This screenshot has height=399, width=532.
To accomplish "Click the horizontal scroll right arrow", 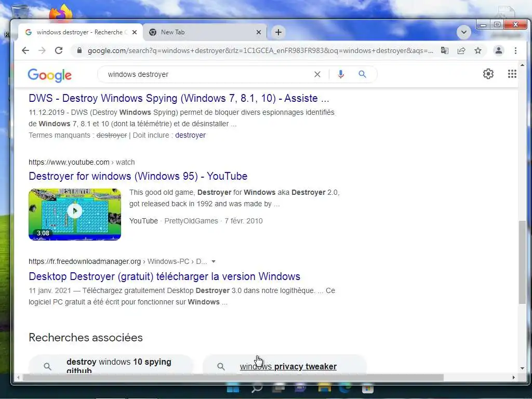I will [x=514, y=377].
